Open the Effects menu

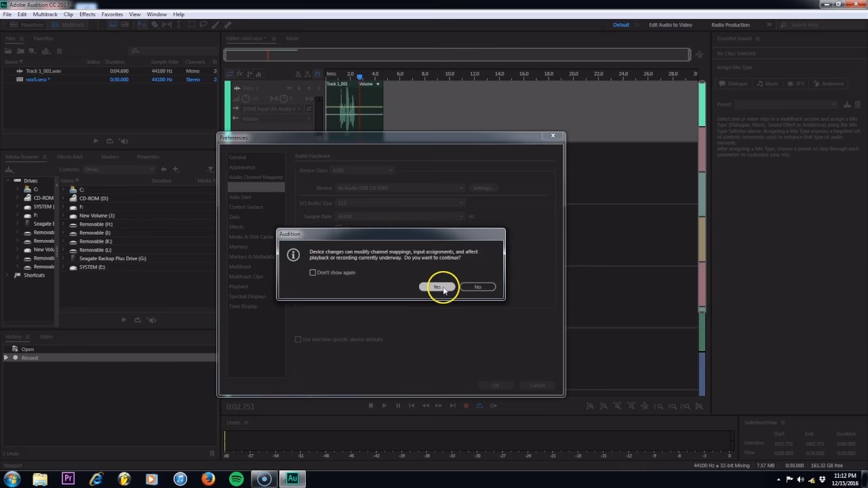point(87,14)
